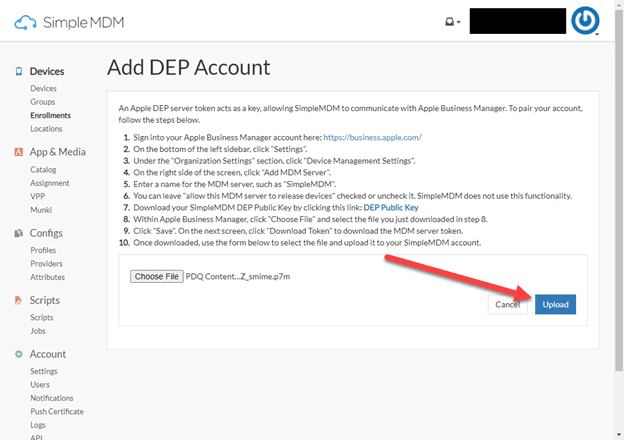Screen dimensions: 624x440
Task: Click the Account gear icon
Action: click(x=18, y=354)
